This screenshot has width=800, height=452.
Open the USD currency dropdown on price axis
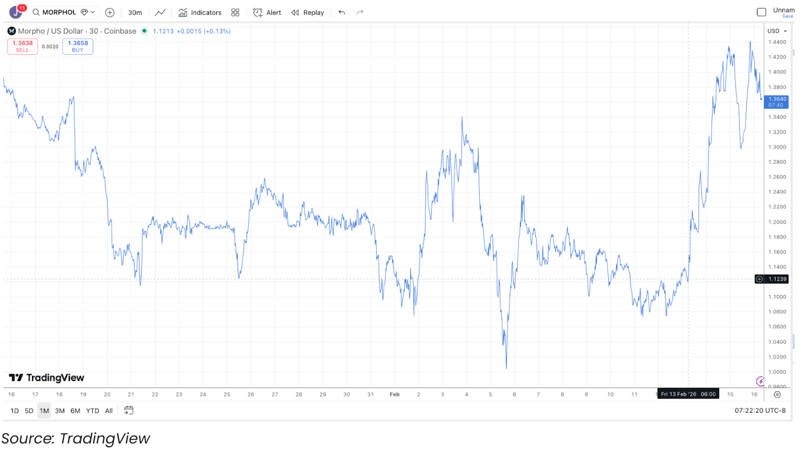777,31
